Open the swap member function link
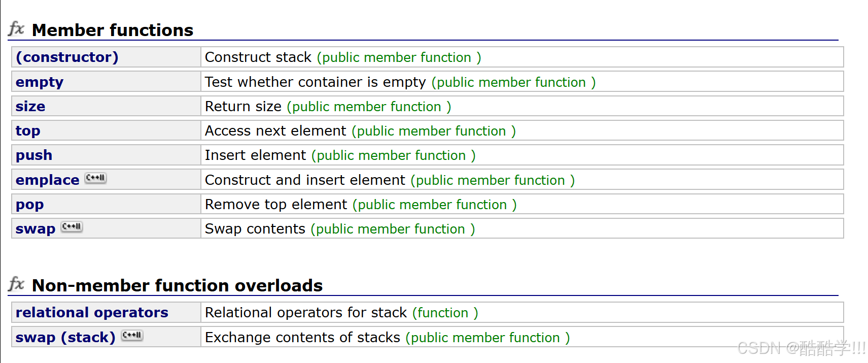This screenshot has height=363, width=868. click(36, 229)
